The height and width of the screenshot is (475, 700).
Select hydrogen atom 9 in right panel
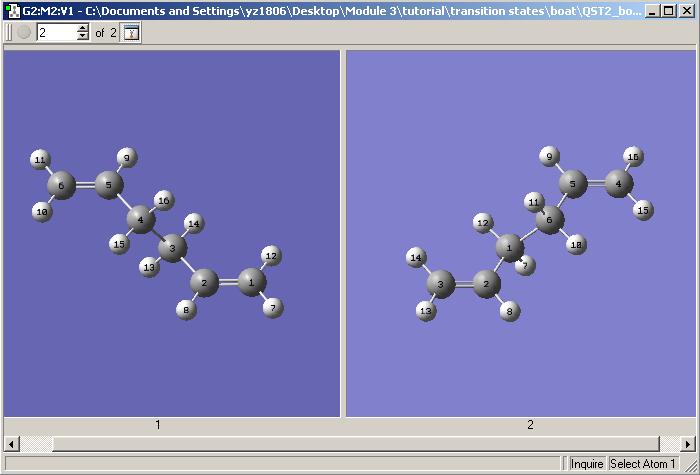(550, 156)
